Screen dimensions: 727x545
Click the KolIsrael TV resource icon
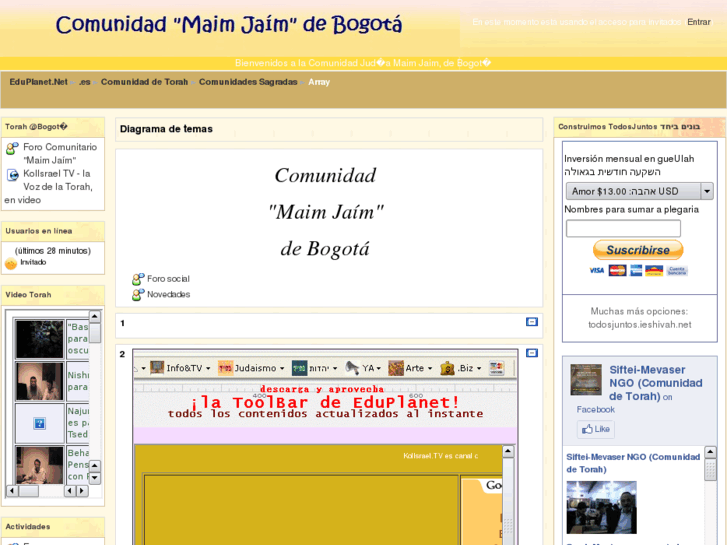click(12, 174)
